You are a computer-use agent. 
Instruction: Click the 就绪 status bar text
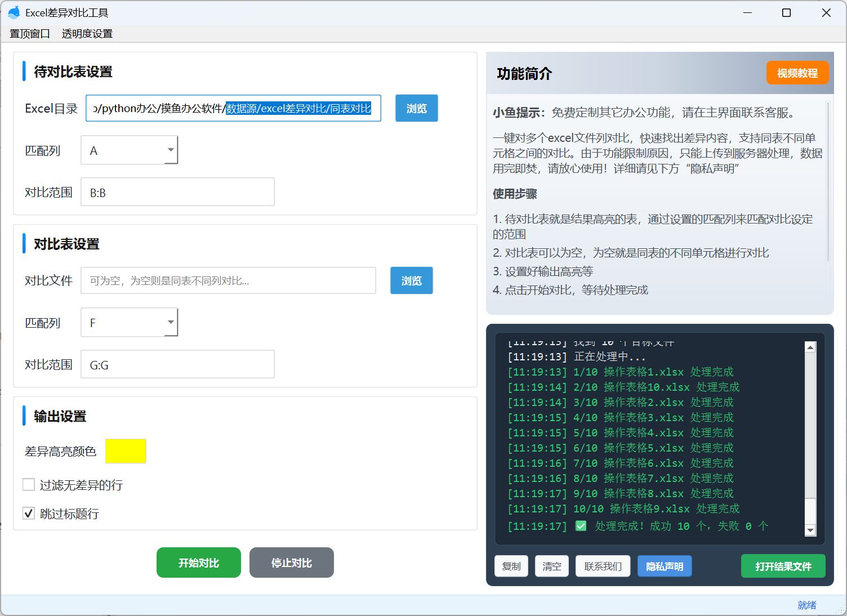(807, 605)
